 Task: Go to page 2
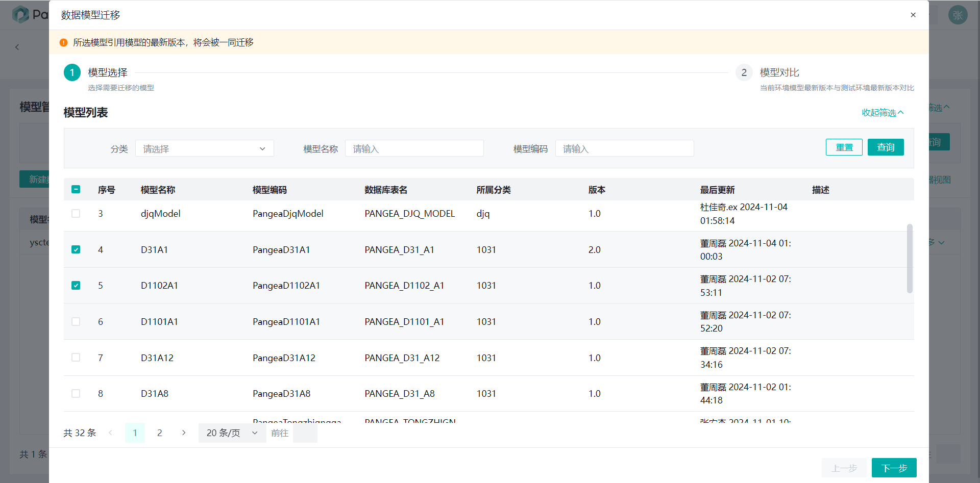coord(159,433)
